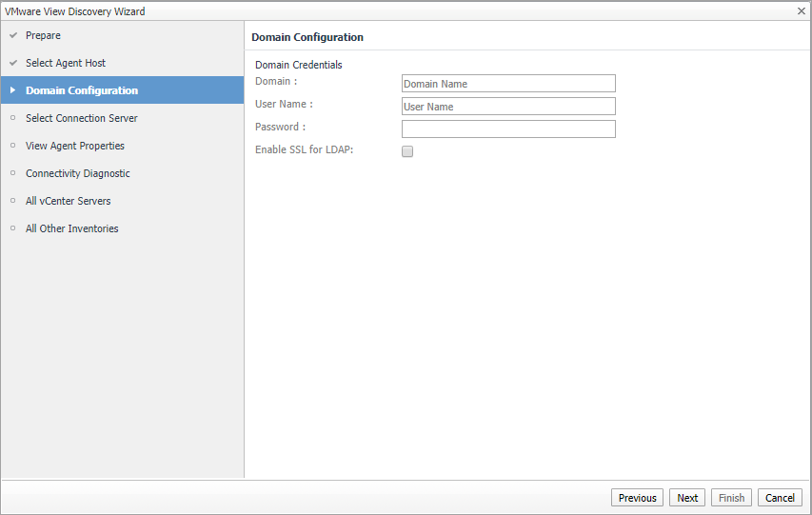Image resolution: width=812 pixels, height=515 pixels.
Task: Open the Prepare wizard step
Action: [x=43, y=35]
